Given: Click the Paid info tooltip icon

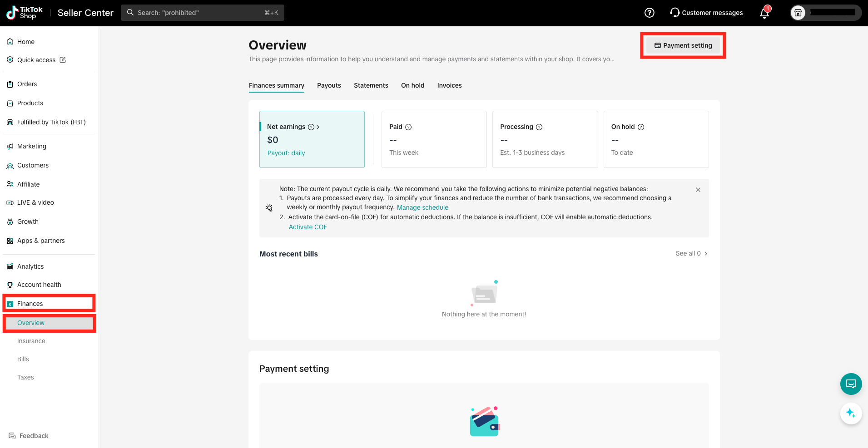Looking at the screenshot, I should [x=408, y=127].
